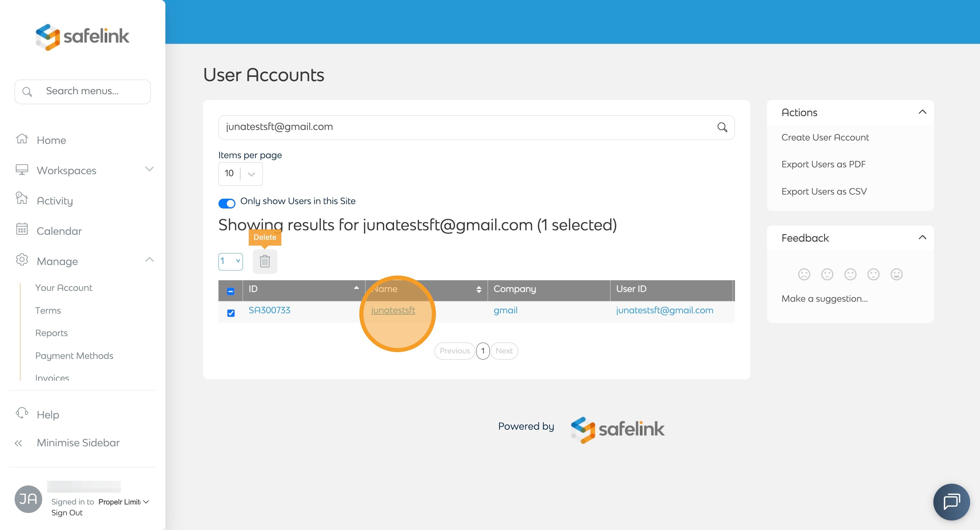Uncheck the SA300733 row checkbox
This screenshot has width=980, height=530.
click(231, 313)
